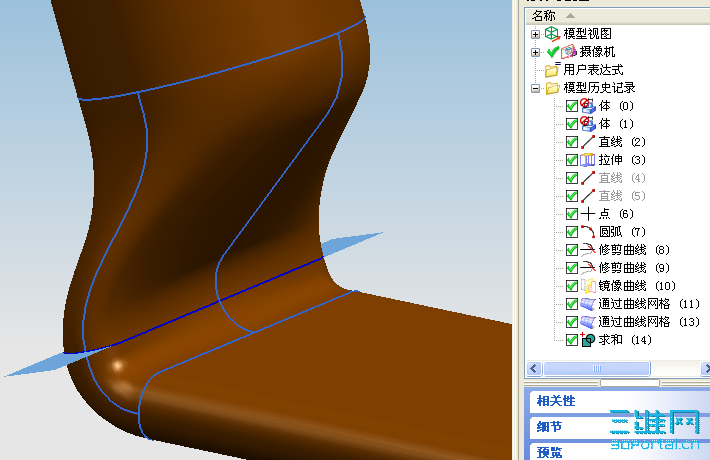Screen dimensions: 710x460
Task: Click the 圆弧 (7) arc icon
Action: click(x=588, y=232)
